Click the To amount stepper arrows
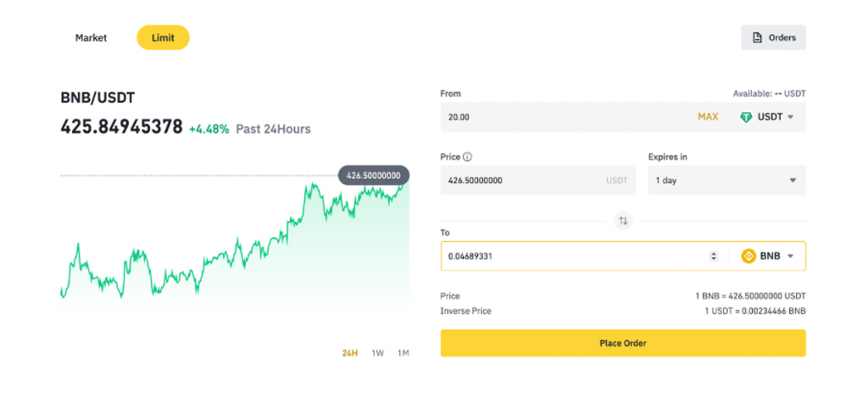 click(x=713, y=256)
